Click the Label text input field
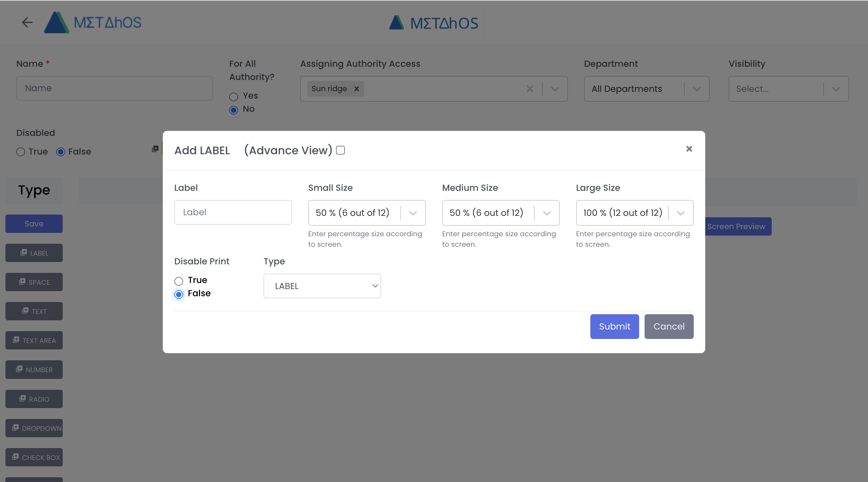Screen dimensions: 868x482 point(233,212)
